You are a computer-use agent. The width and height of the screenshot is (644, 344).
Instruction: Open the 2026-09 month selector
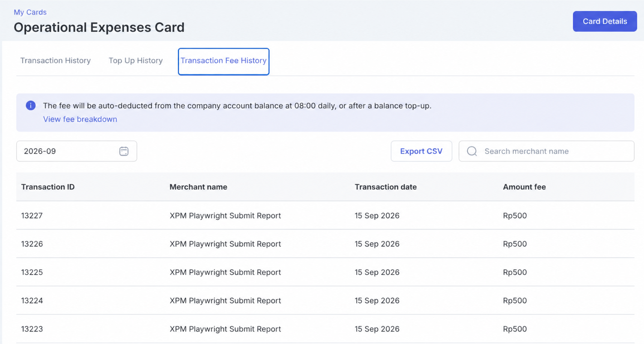click(x=77, y=151)
